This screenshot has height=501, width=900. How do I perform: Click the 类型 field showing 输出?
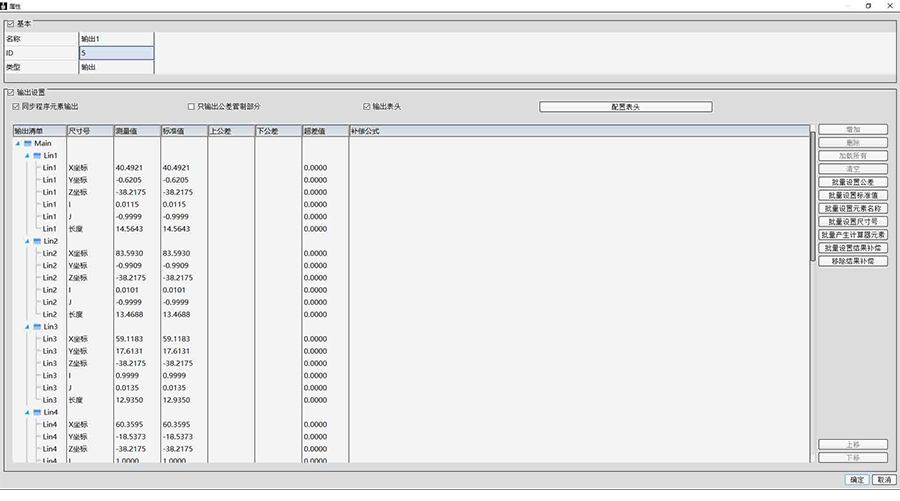117,67
